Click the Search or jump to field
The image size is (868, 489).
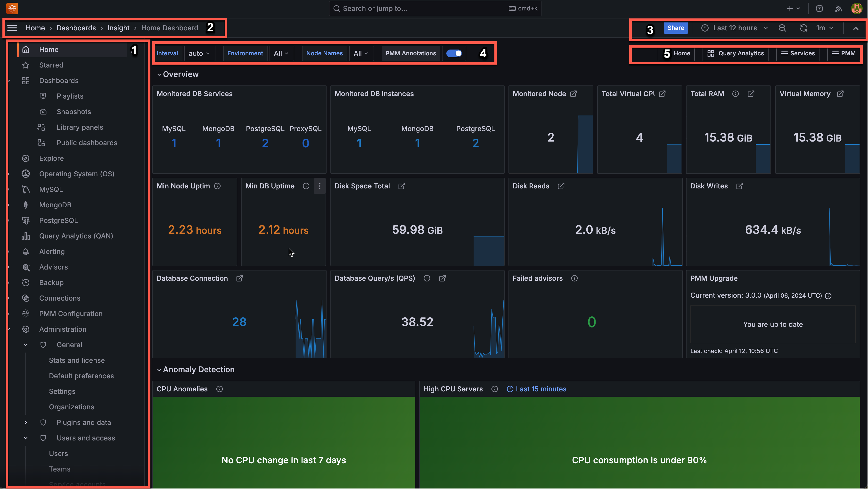435,8
